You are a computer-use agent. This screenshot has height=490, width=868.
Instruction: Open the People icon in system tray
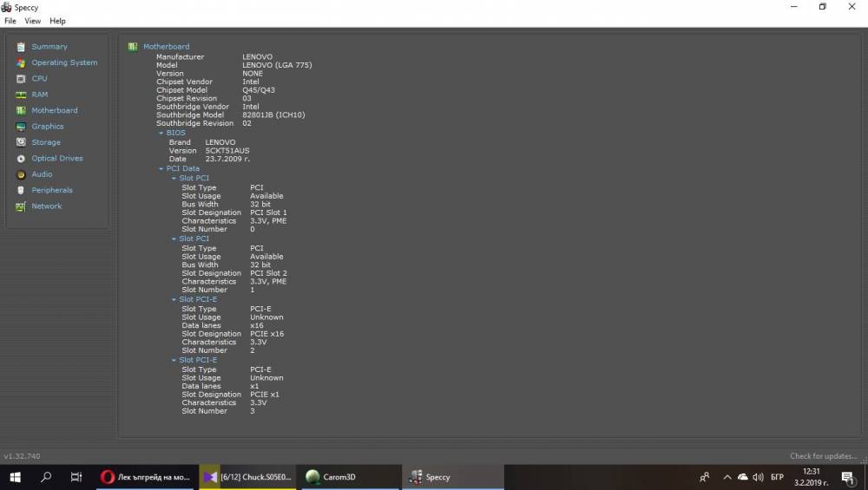[x=705, y=477]
